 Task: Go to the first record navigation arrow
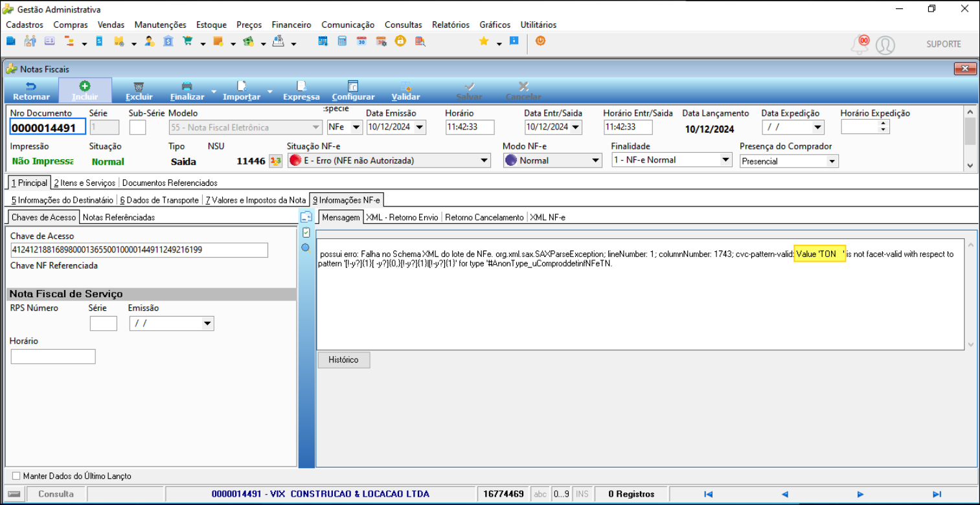click(708, 494)
